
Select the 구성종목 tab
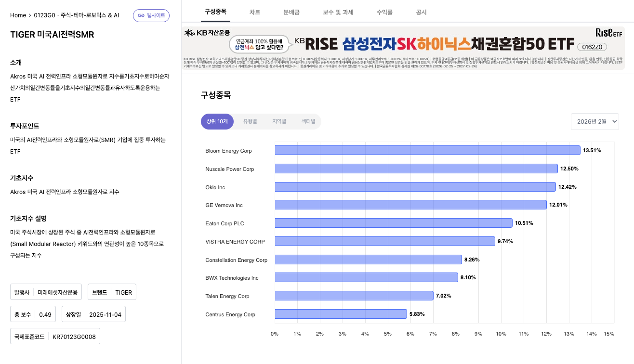pos(215,12)
